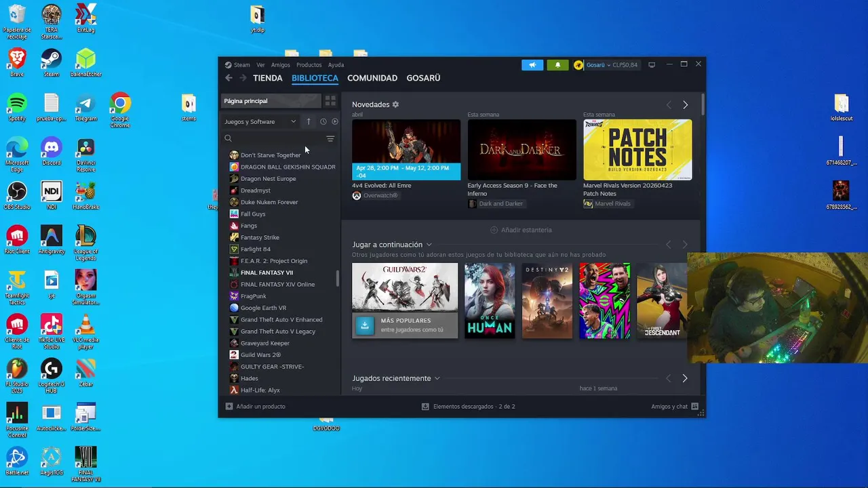868x488 pixels.
Task: Click the Jugados recientemente next arrow
Action: 685,378
